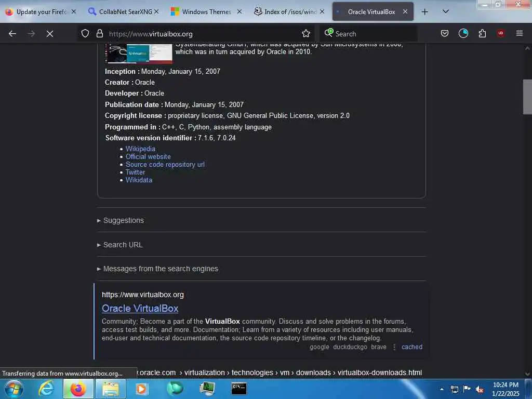Open Source code repository url link
This screenshot has height=399, width=532.
165,164
